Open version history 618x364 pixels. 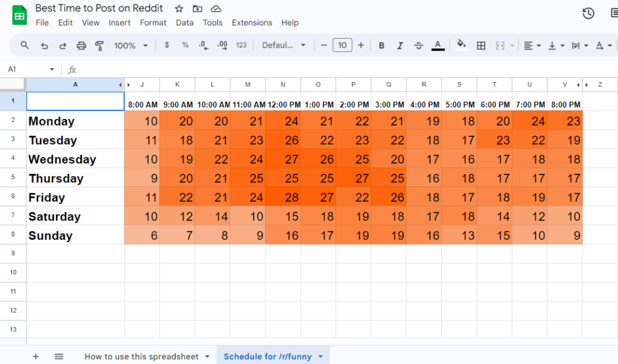588,12
